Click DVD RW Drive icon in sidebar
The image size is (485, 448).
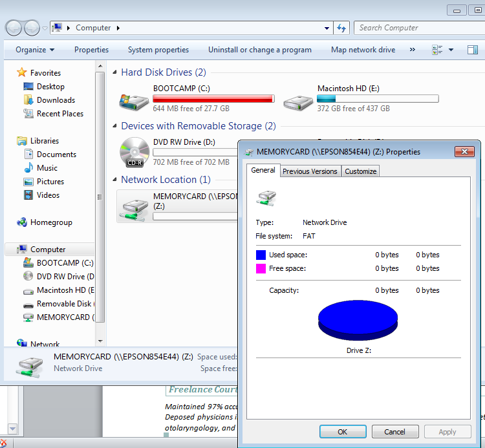28,276
